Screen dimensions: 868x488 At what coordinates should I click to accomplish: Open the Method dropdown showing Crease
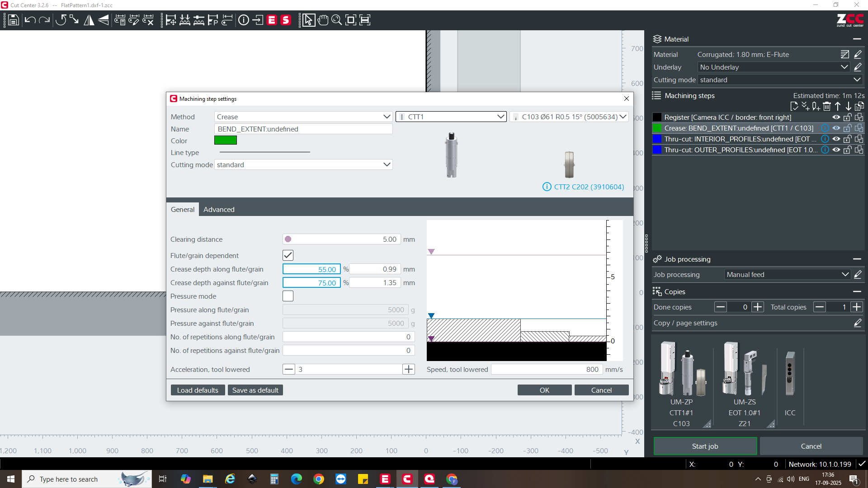[303, 117]
